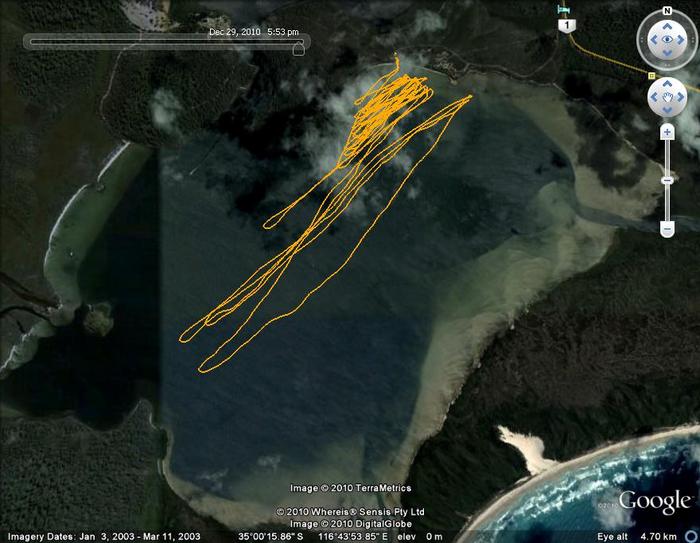Pan map left with Move joystick arrow
This screenshot has height=543, width=700.
653,98
